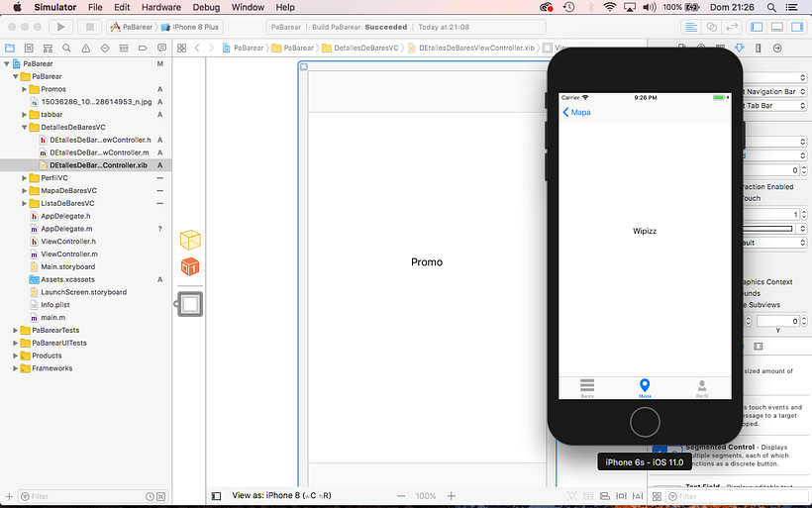The image size is (812, 508).
Task: Tap the Perfil tab in simulator
Action: click(702, 388)
